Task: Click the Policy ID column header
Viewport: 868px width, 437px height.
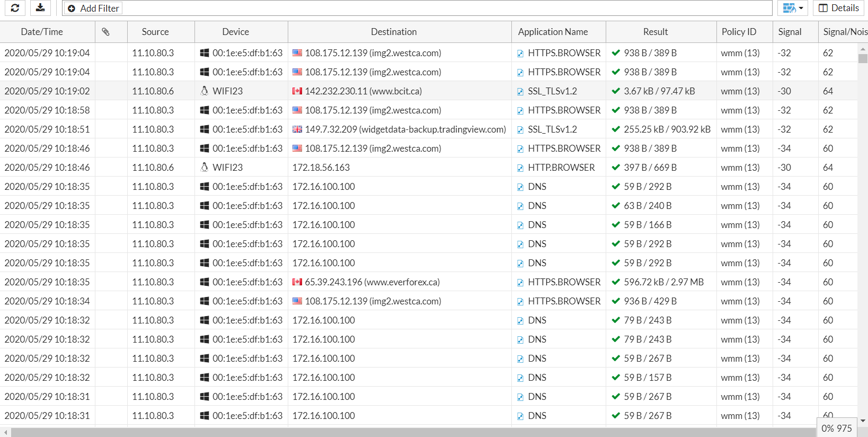Action: pos(739,32)
